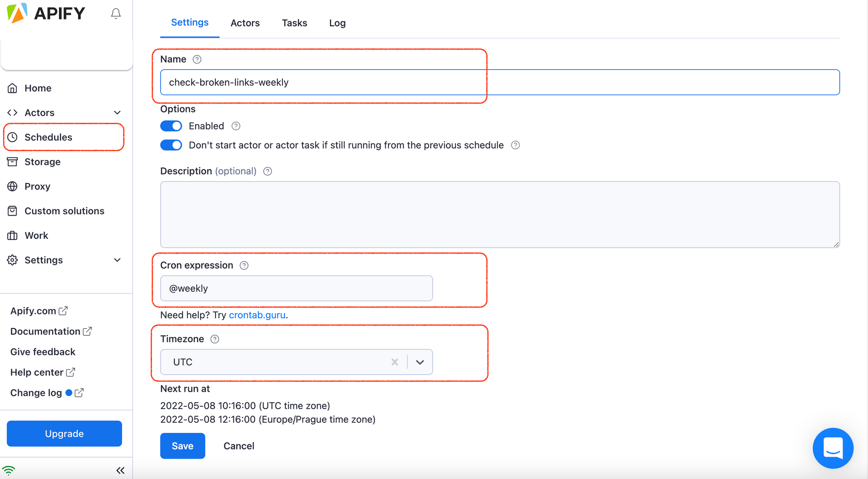Open the crontab.guru link

tap(257, 315)
